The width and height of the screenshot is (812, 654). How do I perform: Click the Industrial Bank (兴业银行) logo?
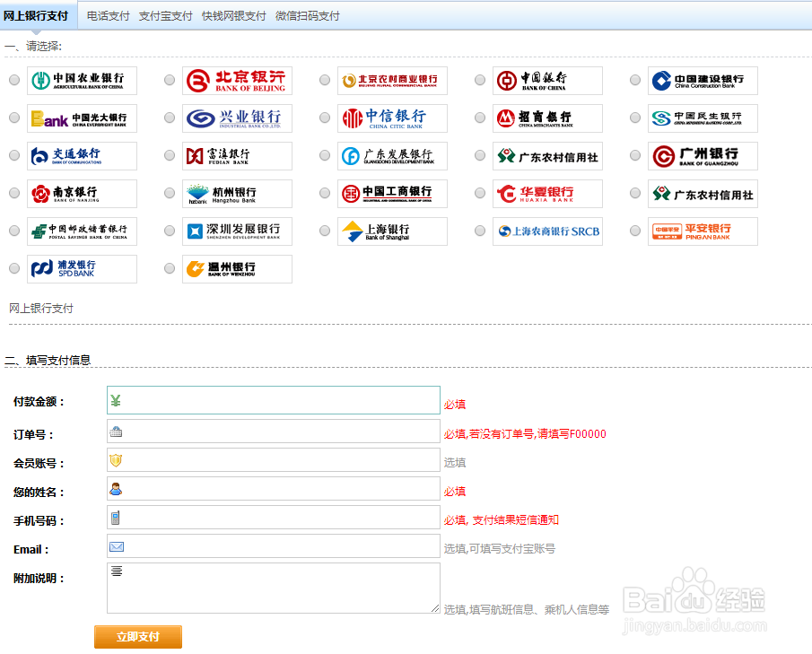tap(237, 118)
